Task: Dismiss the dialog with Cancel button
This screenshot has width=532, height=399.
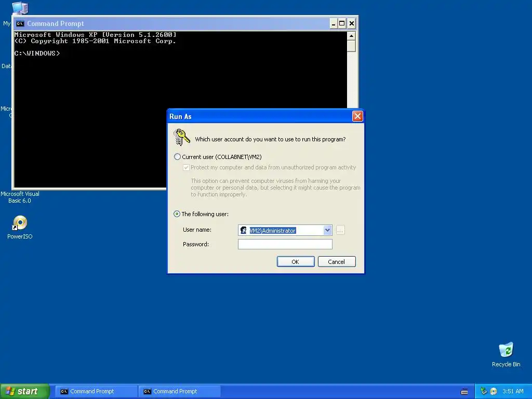Action: point(337,262)
